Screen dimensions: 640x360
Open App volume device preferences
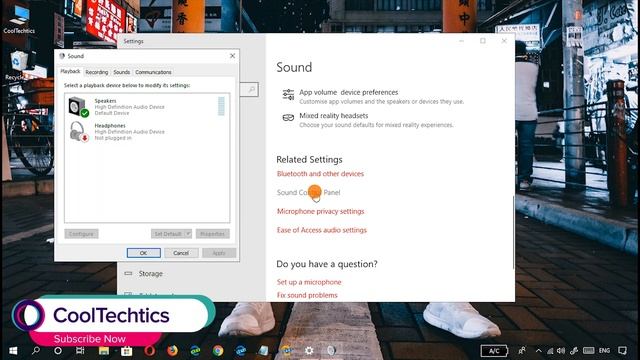[x=373, y=96]
